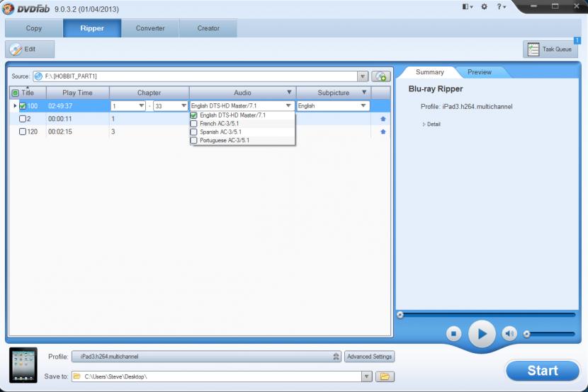588x392 pixels.
Task: Expand the Detail section in Summary
Action: click(x=431, y=125)
